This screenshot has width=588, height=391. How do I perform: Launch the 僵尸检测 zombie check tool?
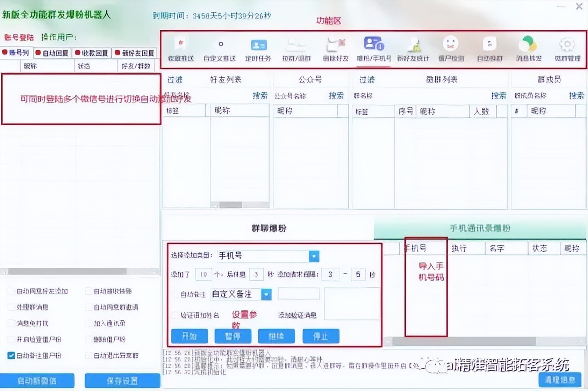[x=450, y=48]
